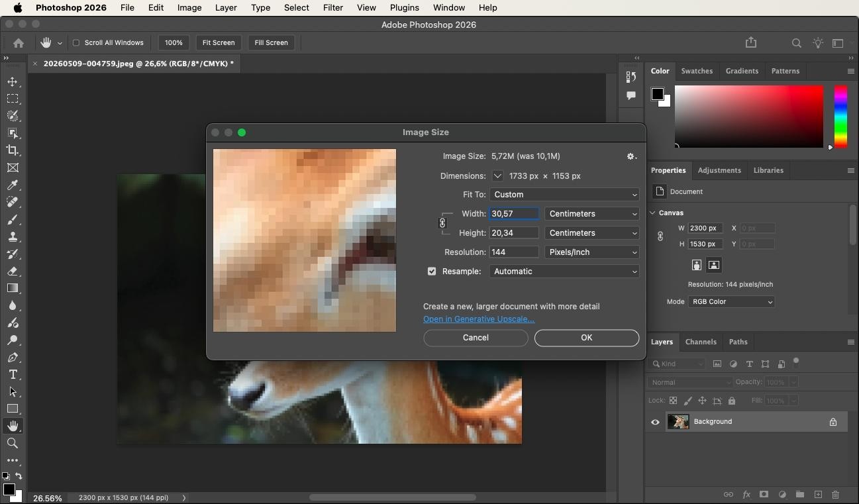Open the Resolution Pixels/Inch units dropdown
This screenshot has height=504, width=859.
[x=591, y=252]
